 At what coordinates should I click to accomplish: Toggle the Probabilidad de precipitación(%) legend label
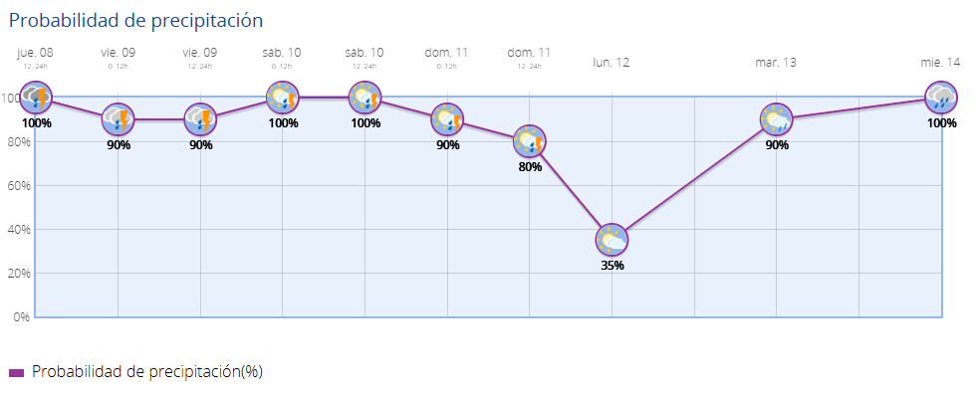coord(146,372)
